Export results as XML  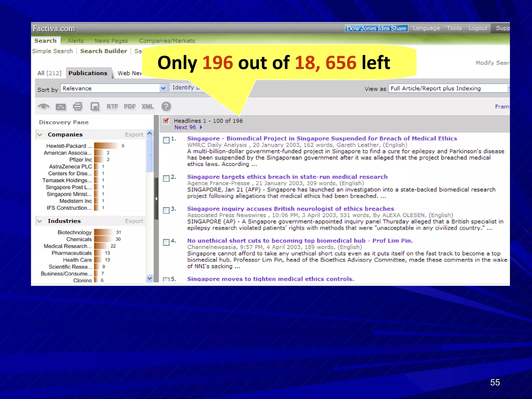(148, 107)
